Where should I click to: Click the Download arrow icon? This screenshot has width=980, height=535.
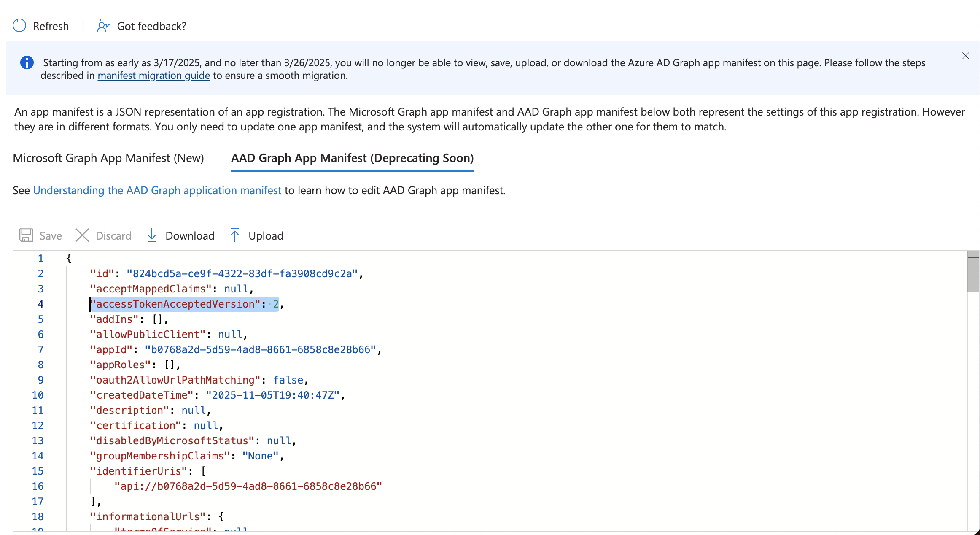pos(152,235)
